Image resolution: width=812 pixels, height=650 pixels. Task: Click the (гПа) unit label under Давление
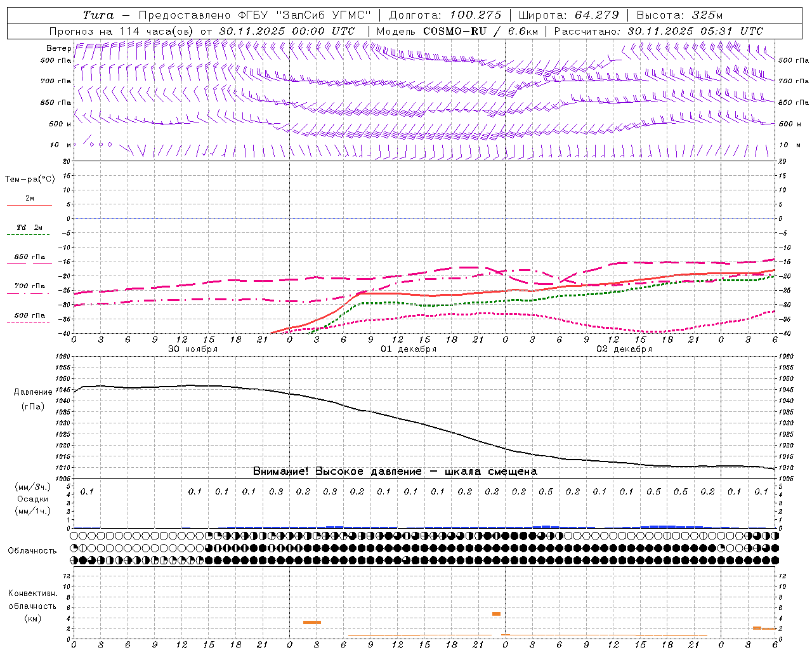(33, 407)
